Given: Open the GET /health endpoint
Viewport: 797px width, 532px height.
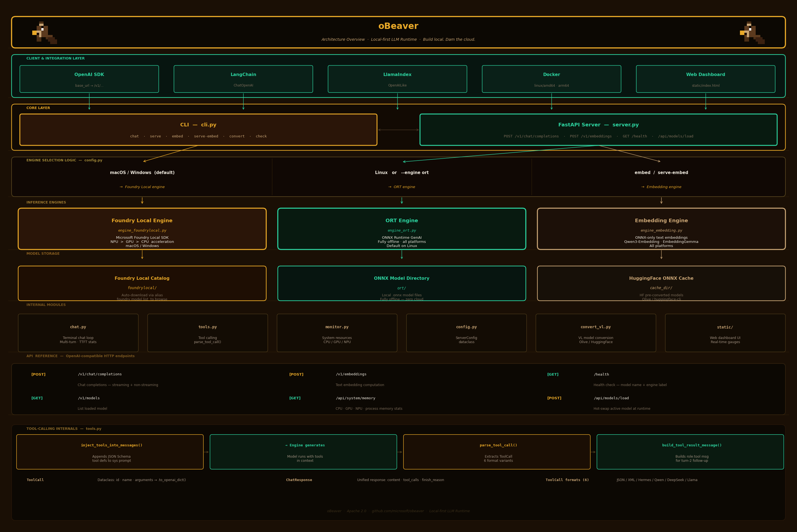Looking at the screenshot, I should coord(601,374).
